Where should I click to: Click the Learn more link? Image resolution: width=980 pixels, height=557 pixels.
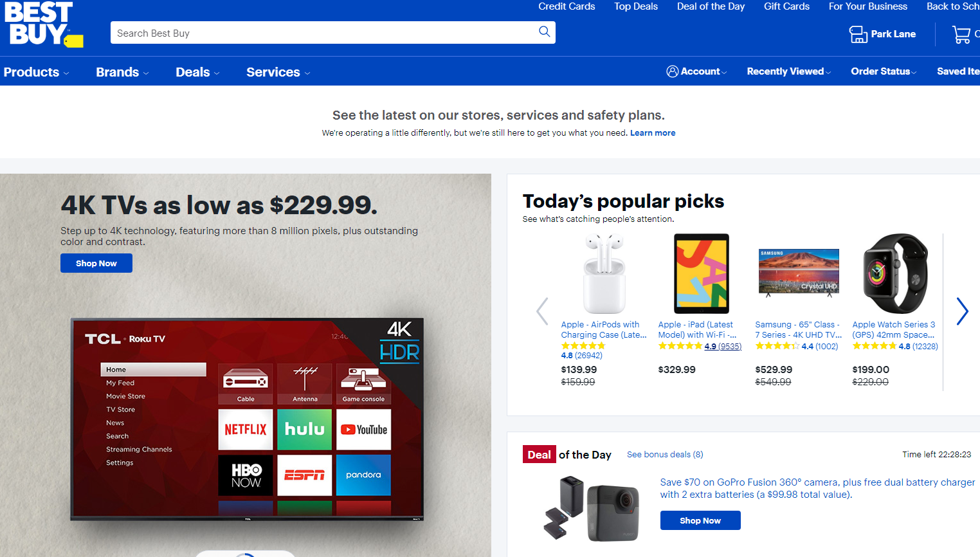(653, 133)
